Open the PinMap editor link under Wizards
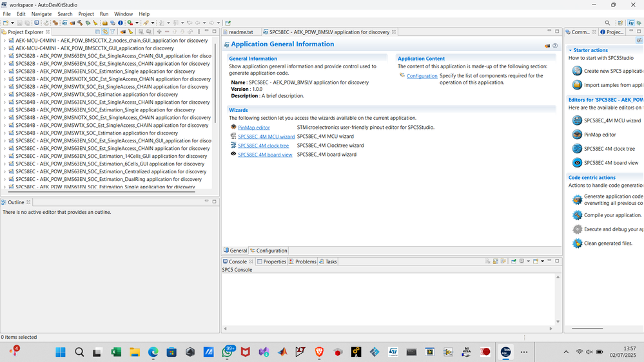The image size is (644, 362). coord(254,128)
